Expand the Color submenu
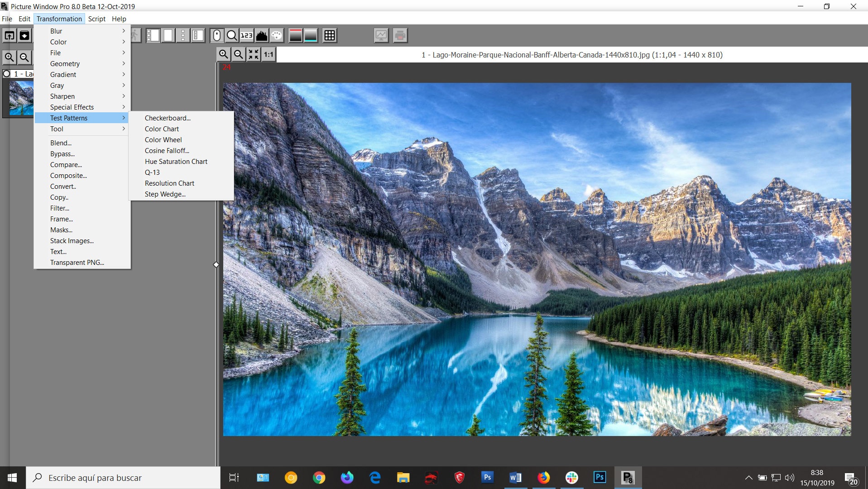 (82, 42)
